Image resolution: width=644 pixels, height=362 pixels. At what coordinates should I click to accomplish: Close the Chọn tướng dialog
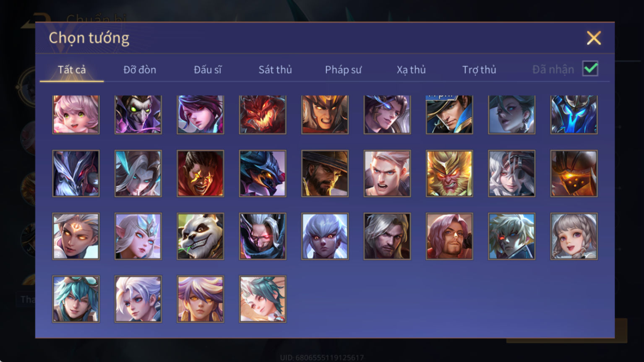click(594, 38)
